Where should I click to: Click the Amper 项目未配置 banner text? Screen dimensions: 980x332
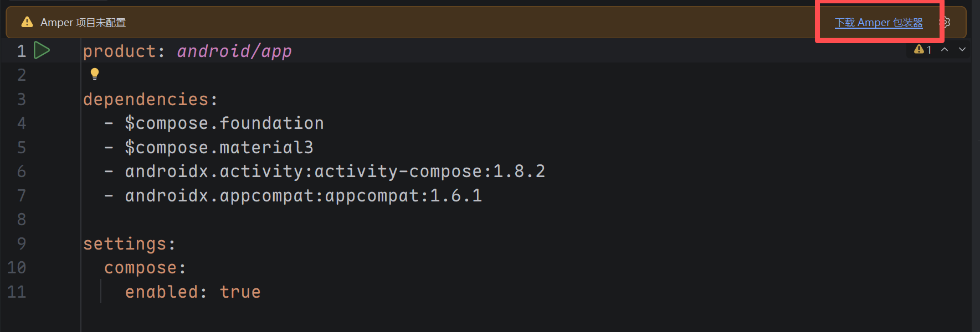83,23
